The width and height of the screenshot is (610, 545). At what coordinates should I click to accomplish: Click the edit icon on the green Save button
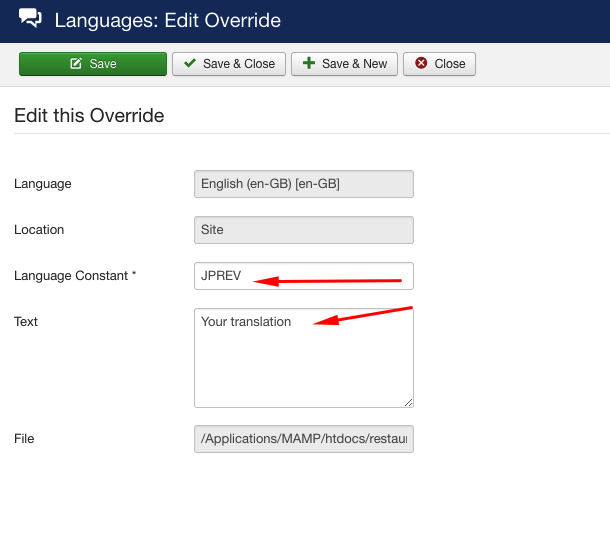click(76, 64)
